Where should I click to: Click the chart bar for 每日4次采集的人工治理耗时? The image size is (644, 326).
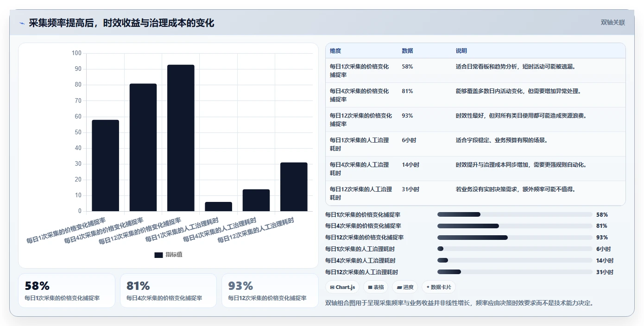coord(256,201)
